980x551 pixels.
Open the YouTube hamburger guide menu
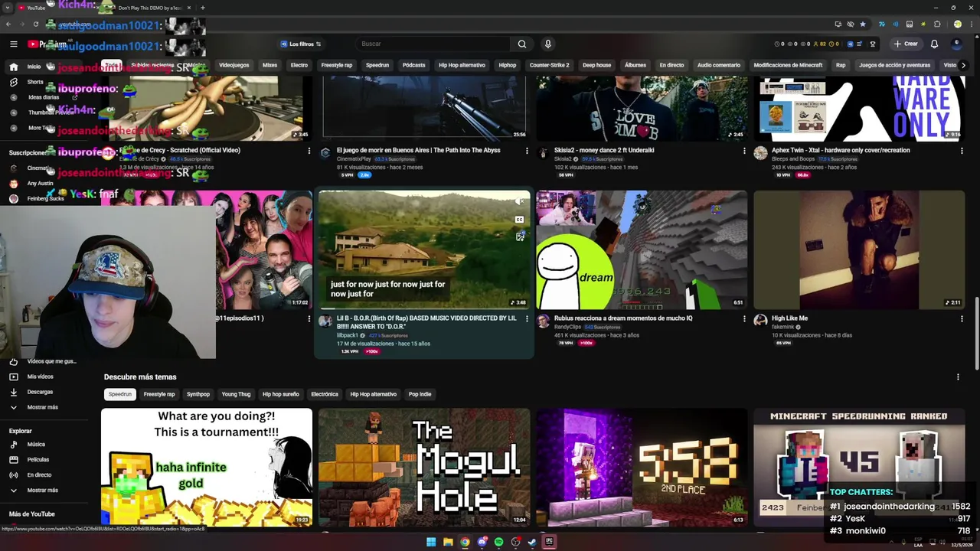pos(13,44)
